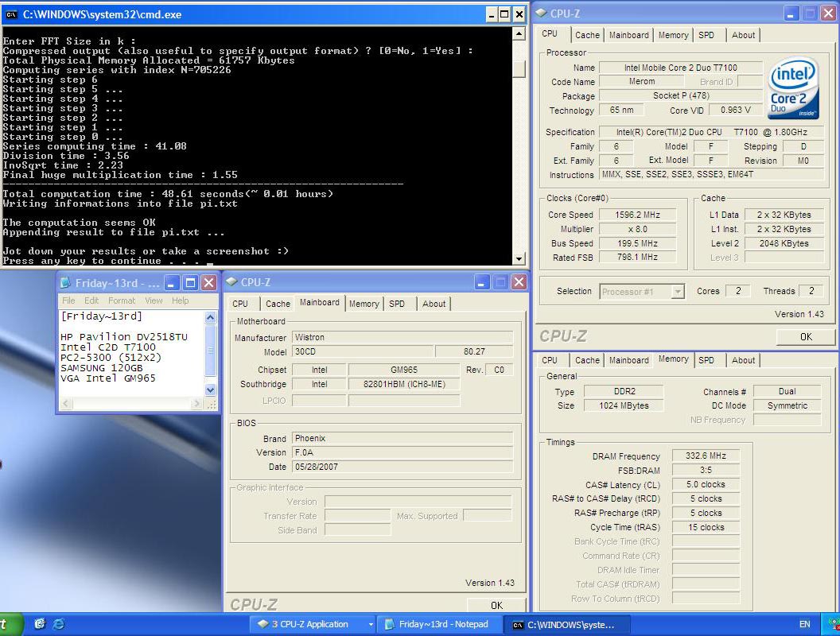The width and height of the screenshot is (840, 636).
Task: Click the Total computation time line in cmd
Action: coord(168,194)
